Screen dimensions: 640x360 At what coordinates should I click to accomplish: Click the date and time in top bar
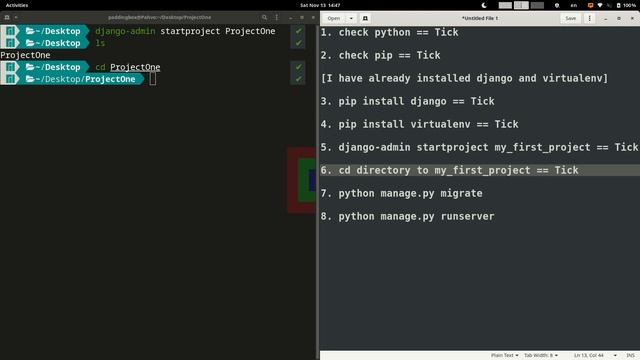[320, 5]
